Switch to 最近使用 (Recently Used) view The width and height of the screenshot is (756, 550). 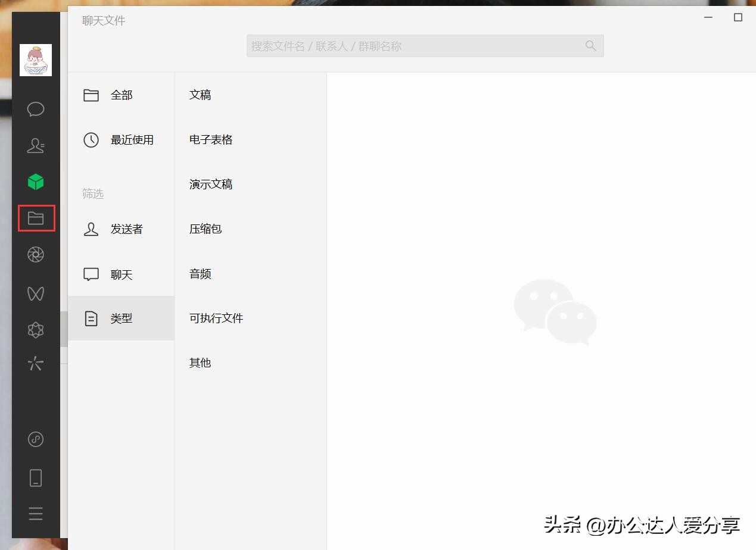click(x=132, y=140)
